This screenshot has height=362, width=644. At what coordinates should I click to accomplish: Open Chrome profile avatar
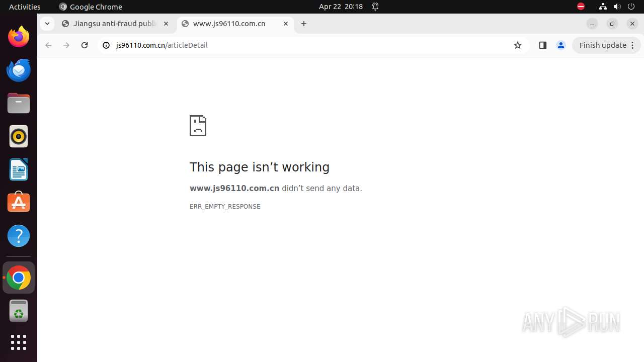[561, 45]
